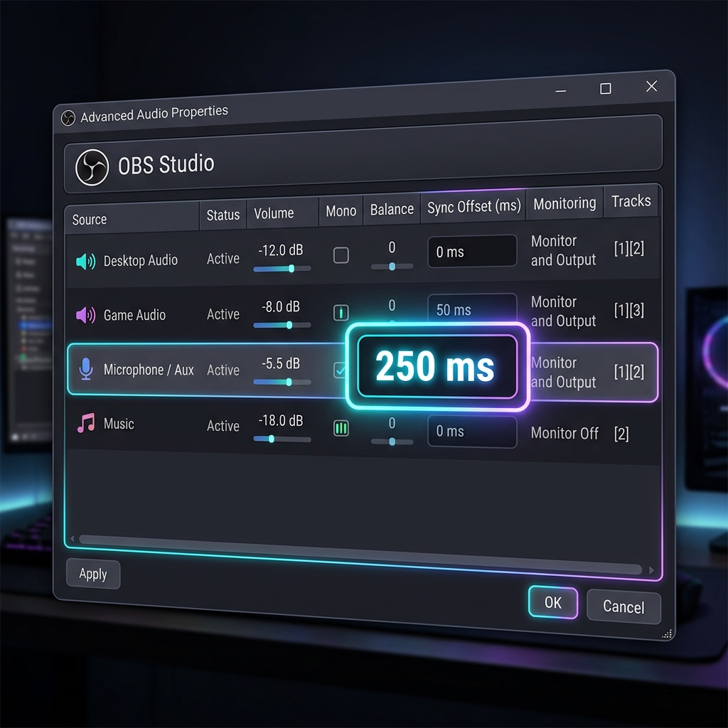The width and height of the screenshot is (728, 728).
Task: Click the -18.0 dB volume value
Action: tap(280, 421)
